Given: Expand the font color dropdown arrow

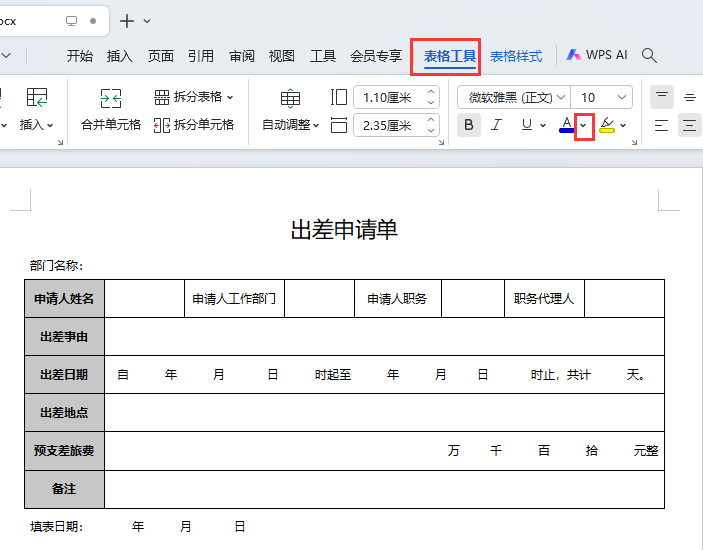Looking at the screenshot, I should click(x=584, y=126).
